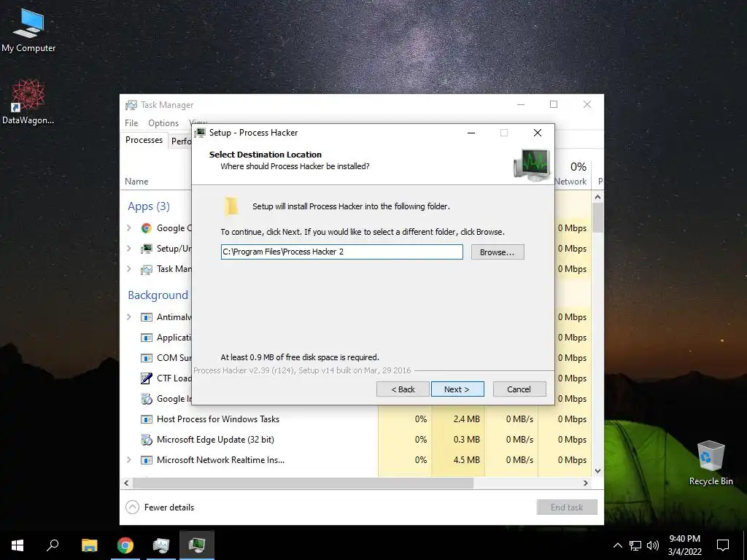Click the 4.5 MB memory cell
747x560 pixels.
coord(458,460)
